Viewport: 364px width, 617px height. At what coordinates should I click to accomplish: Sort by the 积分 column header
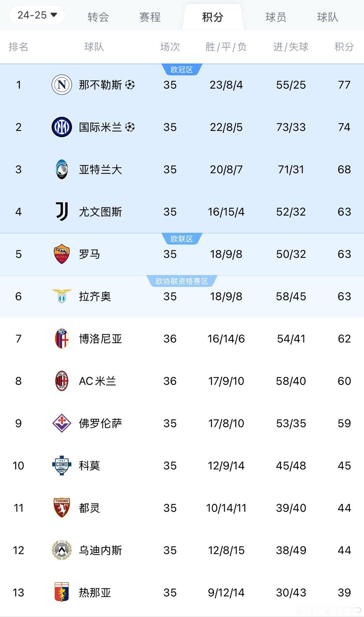344,47
